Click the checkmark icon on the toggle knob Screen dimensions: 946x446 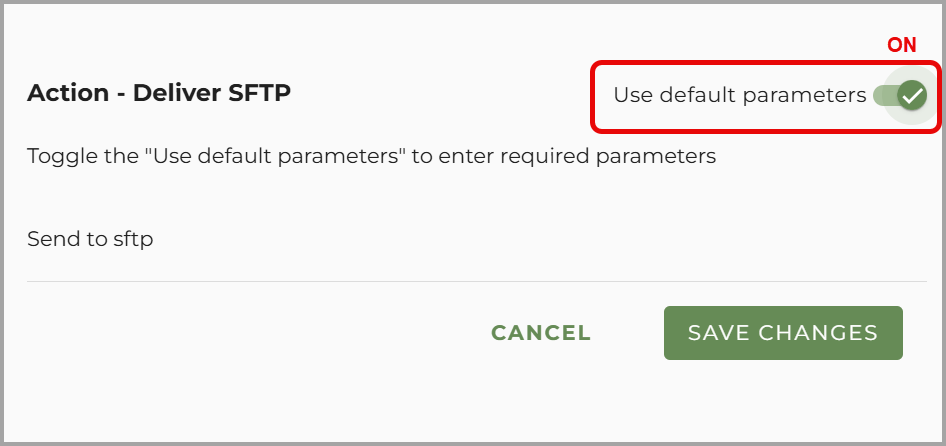911,96
